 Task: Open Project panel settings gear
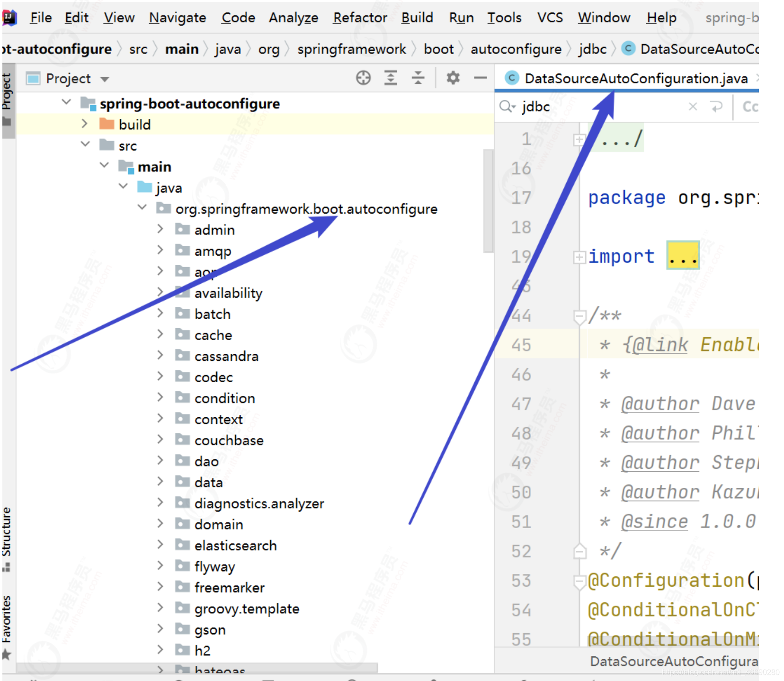(453, 78)
